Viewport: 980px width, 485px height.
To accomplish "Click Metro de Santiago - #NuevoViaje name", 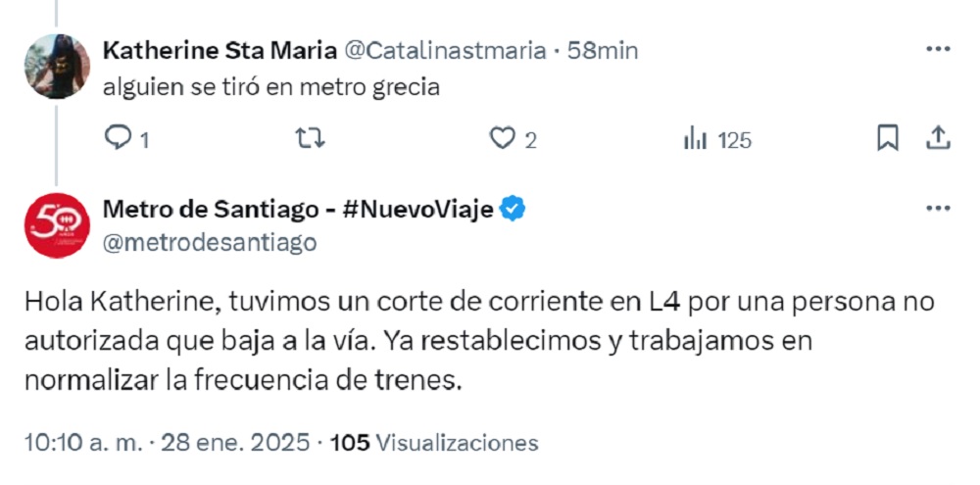I will pyautogui.click(x=298, y=210).
